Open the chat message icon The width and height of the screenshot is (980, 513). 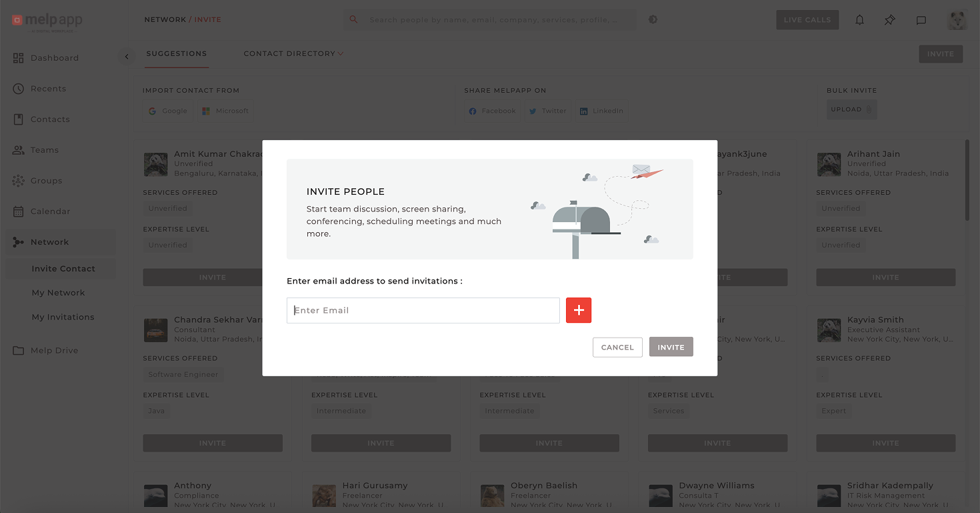[921, 20]
